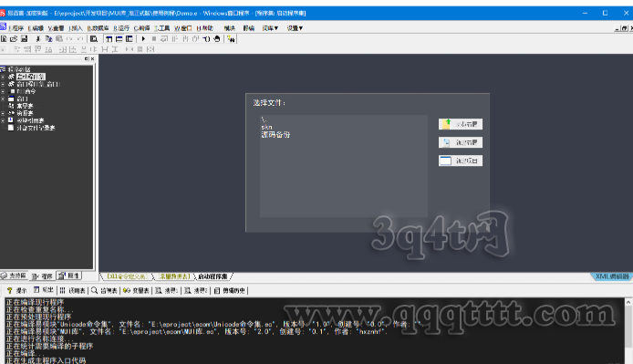Image resolution: width=633 pixels, height=364 pixels.
Task: Click the Open file toolbar icon
Action: coord(14,39)
